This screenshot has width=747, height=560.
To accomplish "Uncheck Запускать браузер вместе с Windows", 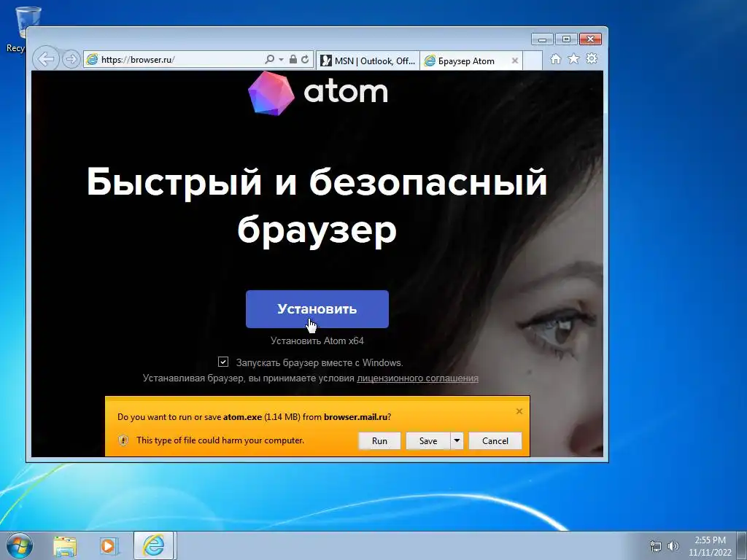I will [x=223, y=362].
